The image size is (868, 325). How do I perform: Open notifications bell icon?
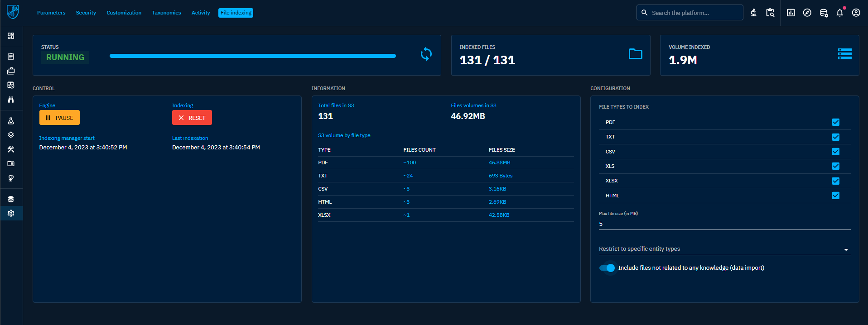point(839,13)
